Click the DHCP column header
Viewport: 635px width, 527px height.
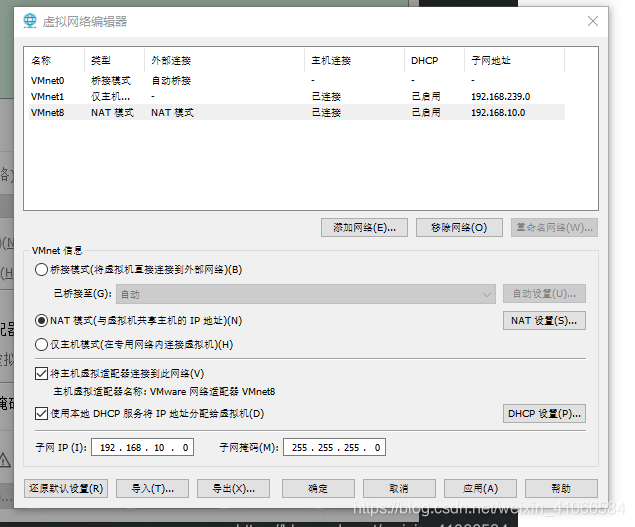click(x=434, y=60)
